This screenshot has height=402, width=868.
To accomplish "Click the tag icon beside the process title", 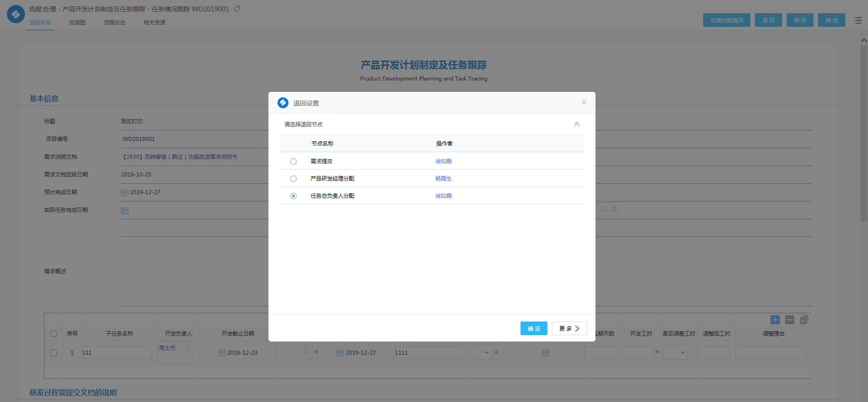I will pos(237,9).
